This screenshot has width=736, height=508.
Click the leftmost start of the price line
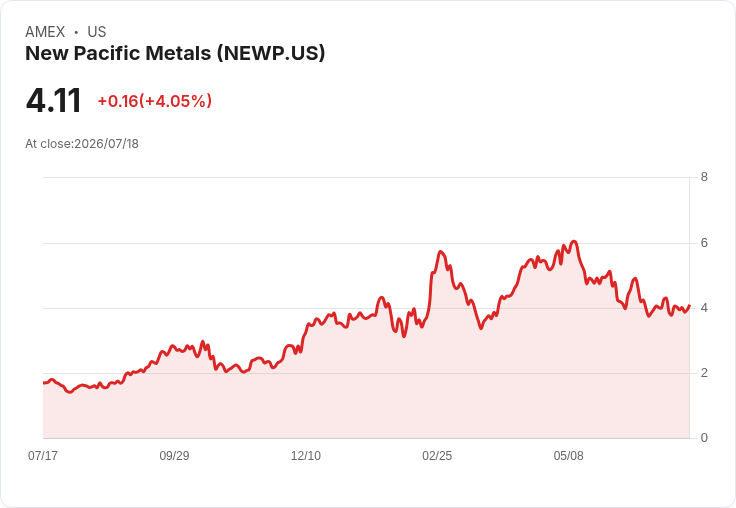pyautogui.click(x=44, y=383)
